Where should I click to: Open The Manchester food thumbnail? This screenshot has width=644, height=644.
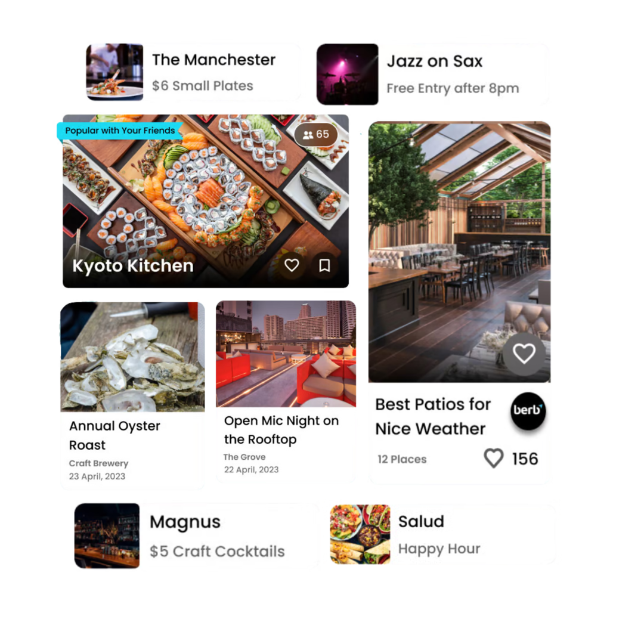pyautogui.click(x=114, y=72)
